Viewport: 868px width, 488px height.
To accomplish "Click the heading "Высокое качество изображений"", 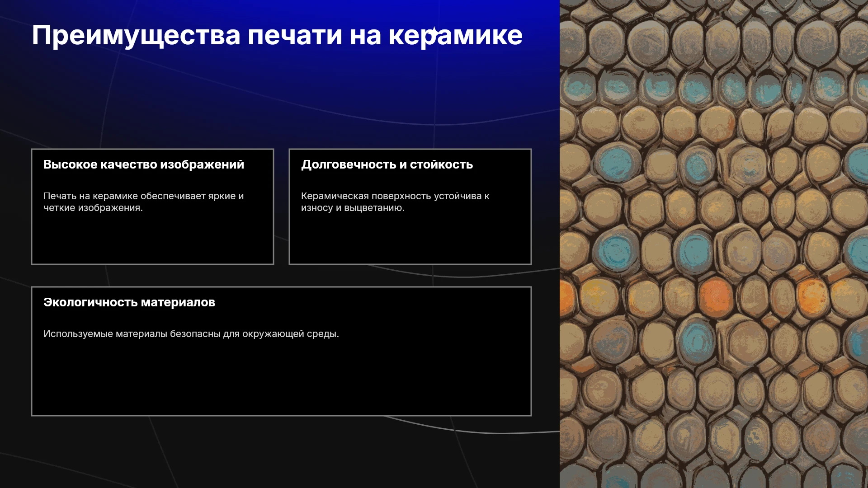I will 144,164.
